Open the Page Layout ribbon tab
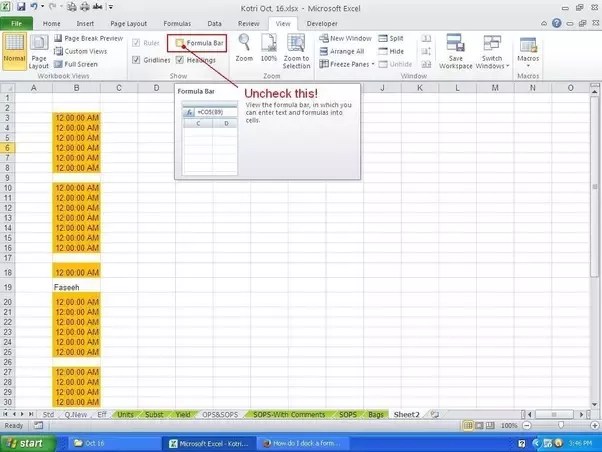Viewport: 602px width, 452px height. 129,24
